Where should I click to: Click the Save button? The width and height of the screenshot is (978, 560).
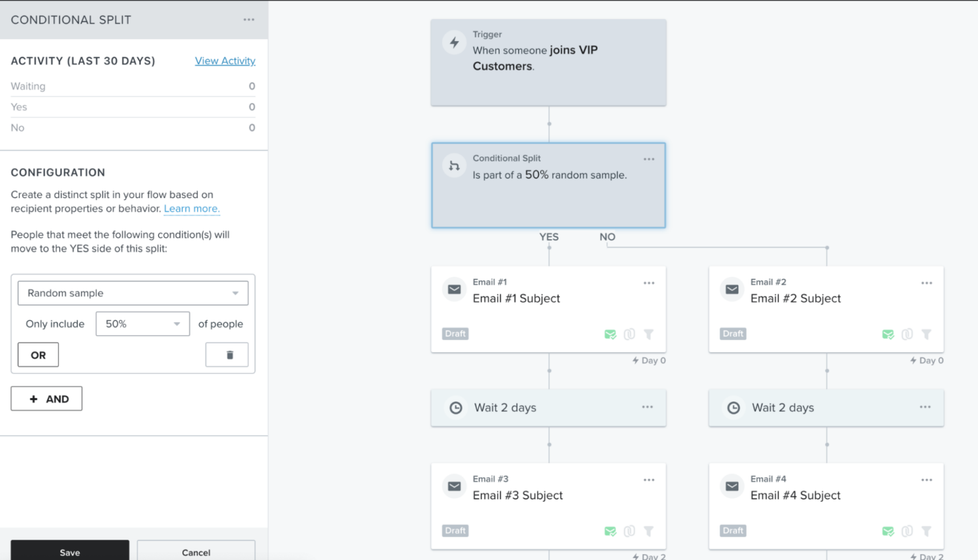(69, 552)
